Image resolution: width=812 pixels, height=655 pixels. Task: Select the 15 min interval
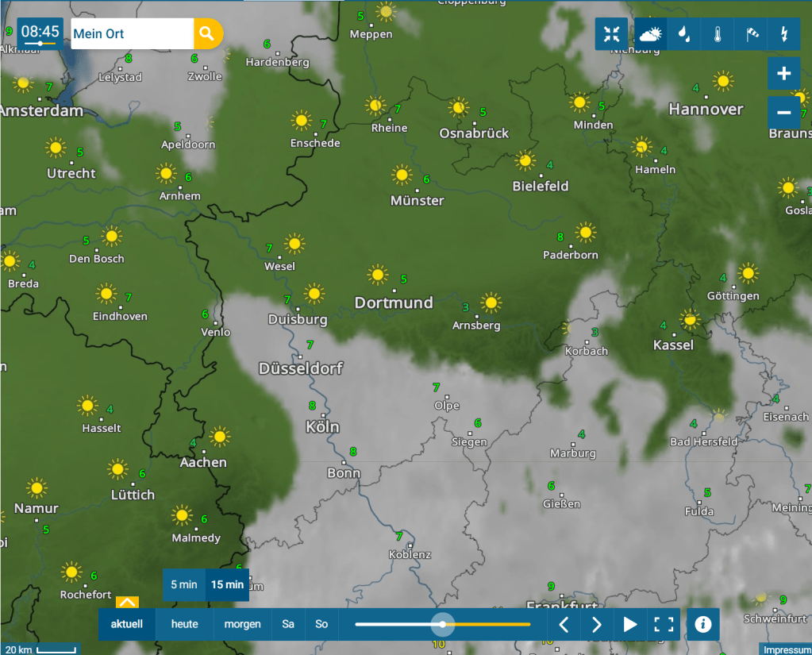[227, 585]
